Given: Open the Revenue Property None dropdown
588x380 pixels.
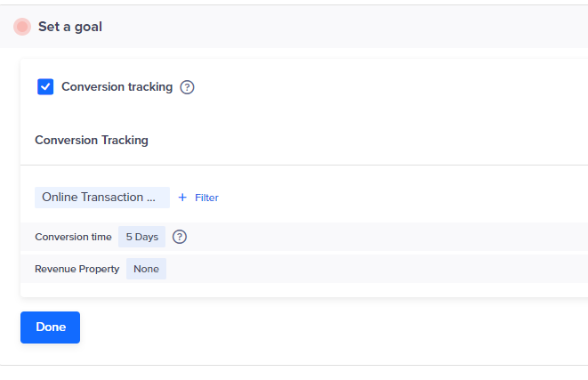Looking at the screenshot, I should tap(146, 269).
